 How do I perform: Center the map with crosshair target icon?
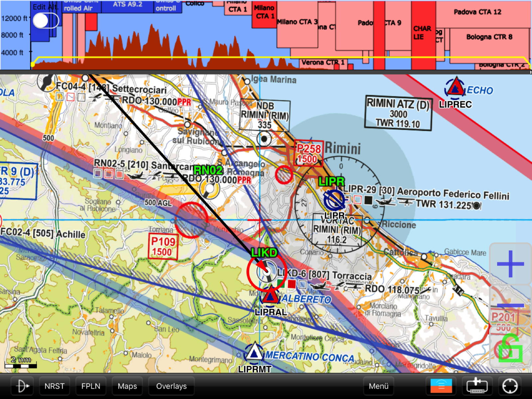pos(510,386)
